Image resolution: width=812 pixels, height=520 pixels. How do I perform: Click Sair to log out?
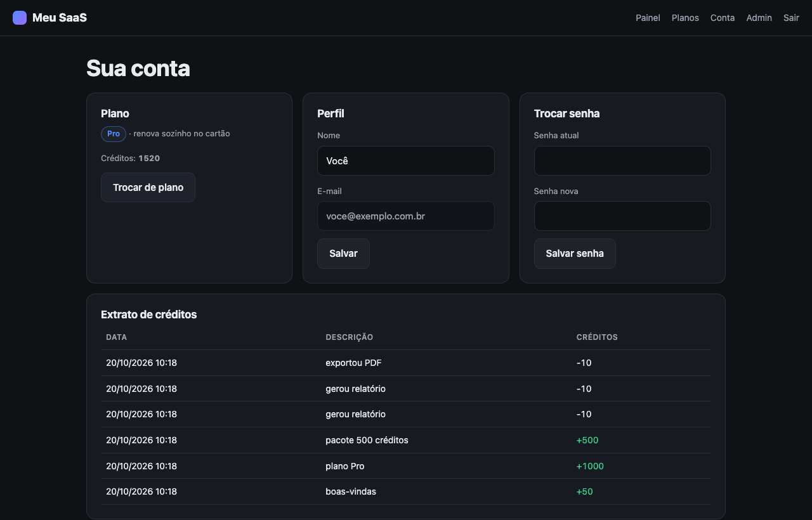pos(791,18)
